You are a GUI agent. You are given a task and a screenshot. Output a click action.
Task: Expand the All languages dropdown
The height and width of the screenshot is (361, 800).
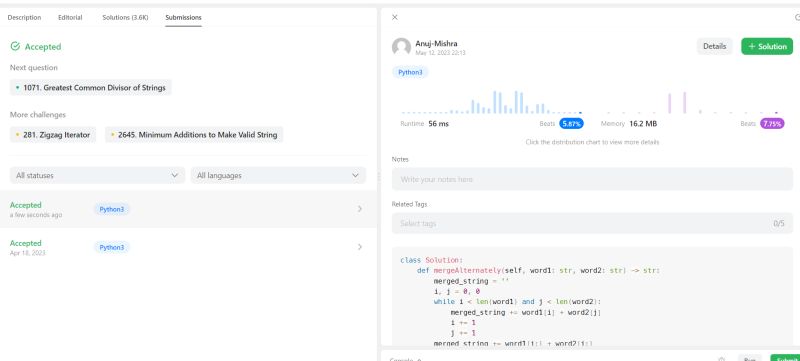tap(278, 175)
